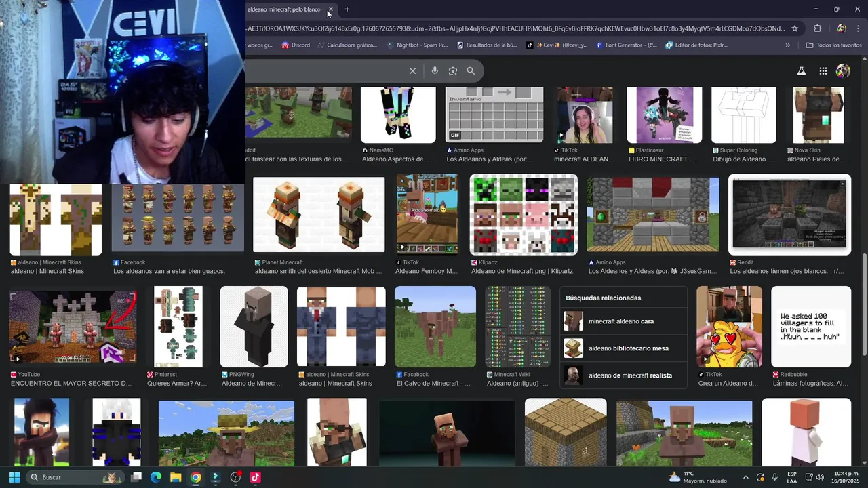Open clock and date 16/10/2025
This screenshot has width=868, height=488.
pyautogui.click(x=846, y=477)
